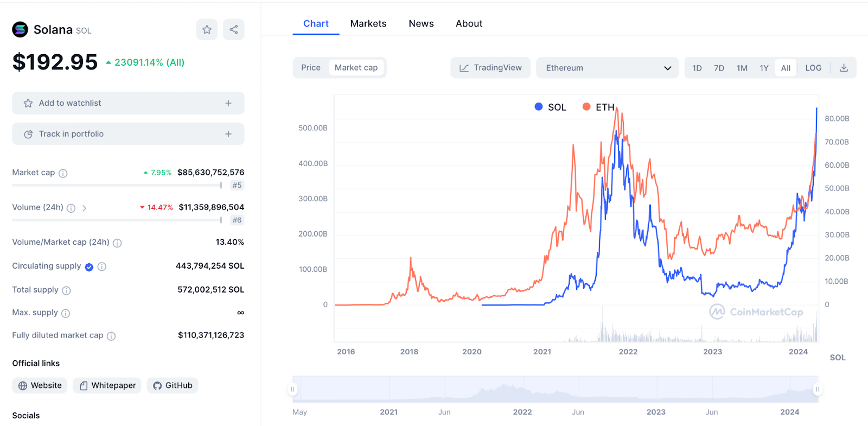Click the 7.95% market cap change
This screenshot has height=426, width=868.
pos(158,173)
